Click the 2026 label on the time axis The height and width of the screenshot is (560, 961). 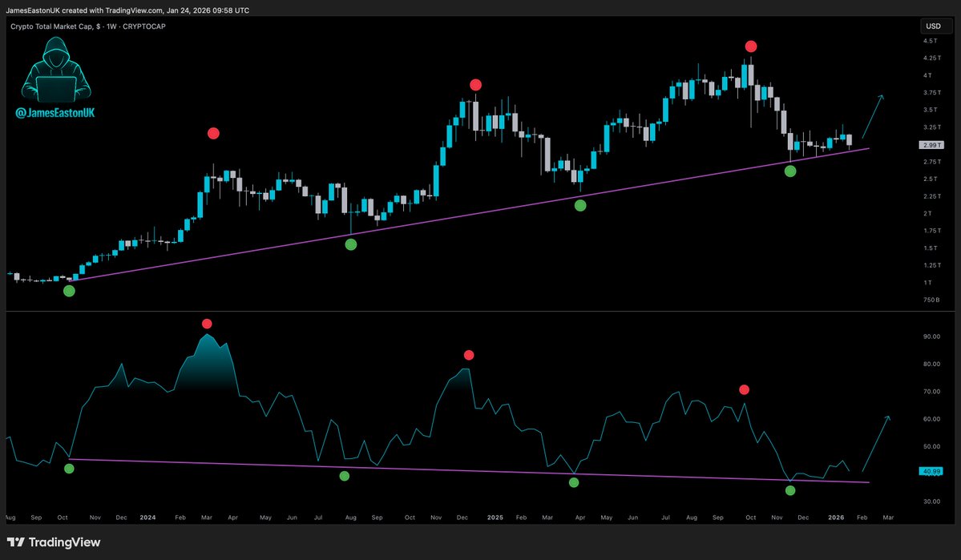click(836, 518)
